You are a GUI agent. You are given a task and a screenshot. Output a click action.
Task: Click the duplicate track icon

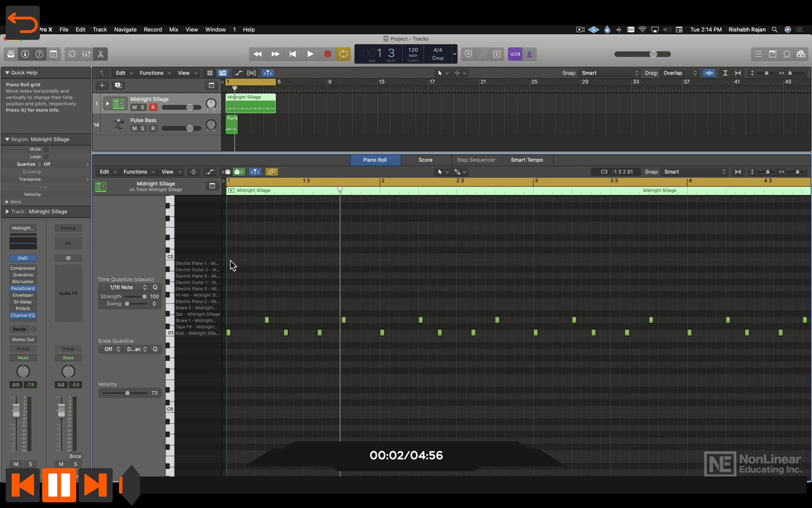pyautogui.click(x=118, y=85)
